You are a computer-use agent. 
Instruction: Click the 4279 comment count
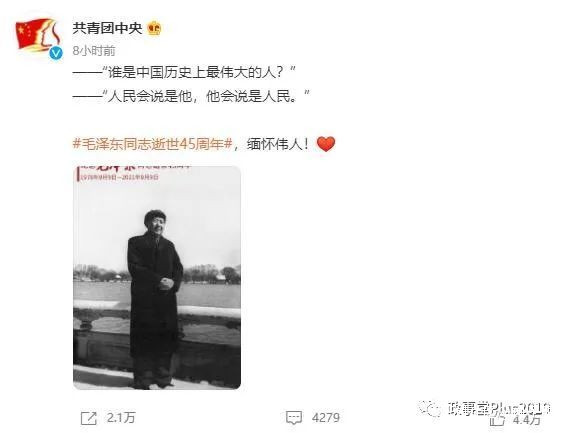click(x=326, y=418)
